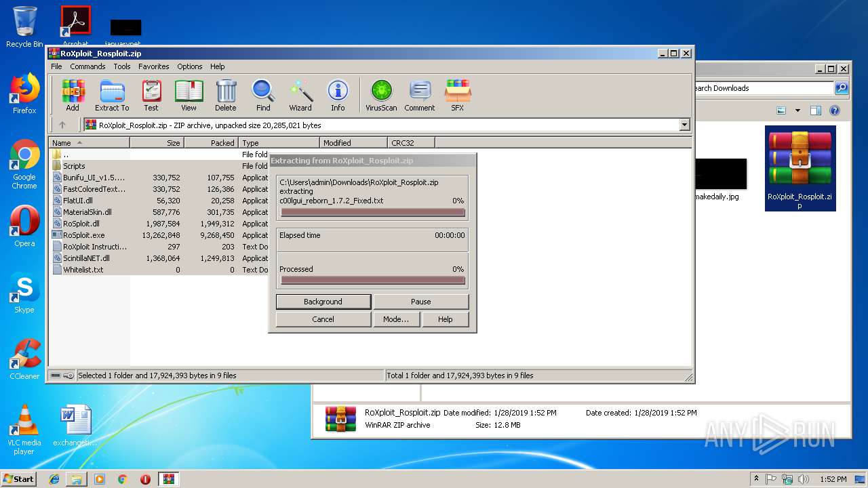
Task: Click the Processed total progress bar
Action: coord(372,281)
